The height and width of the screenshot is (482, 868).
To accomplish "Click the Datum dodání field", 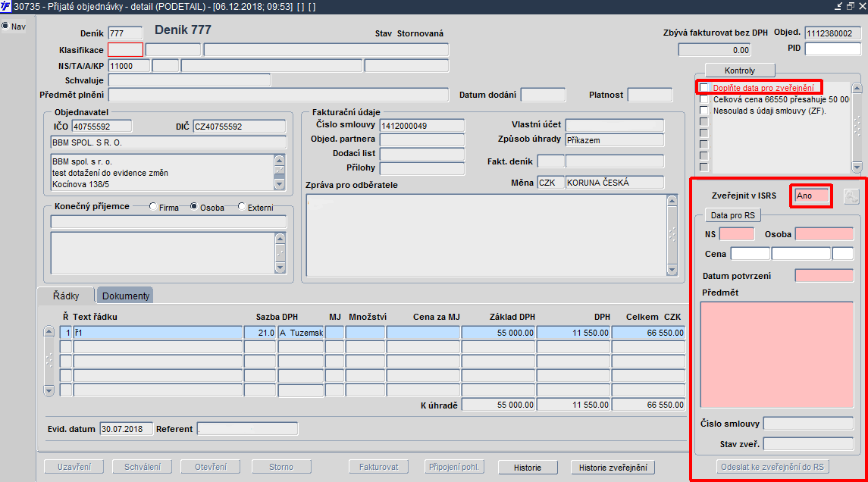I will click(x=543, y=95).
